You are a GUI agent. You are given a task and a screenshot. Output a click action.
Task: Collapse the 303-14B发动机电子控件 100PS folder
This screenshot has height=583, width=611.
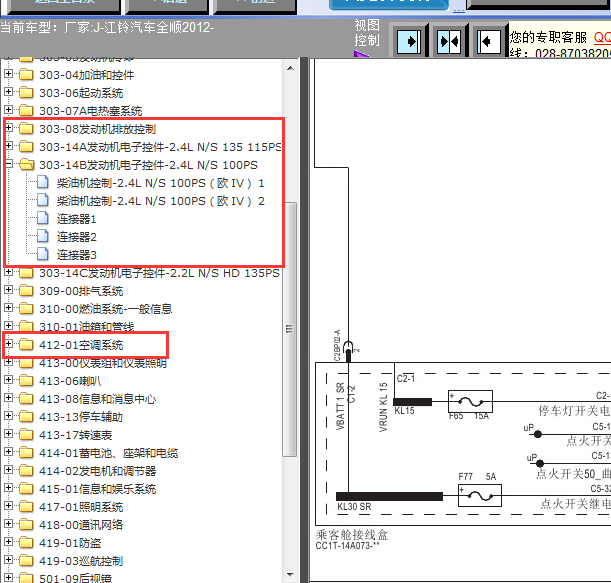[x=8, y=164]
